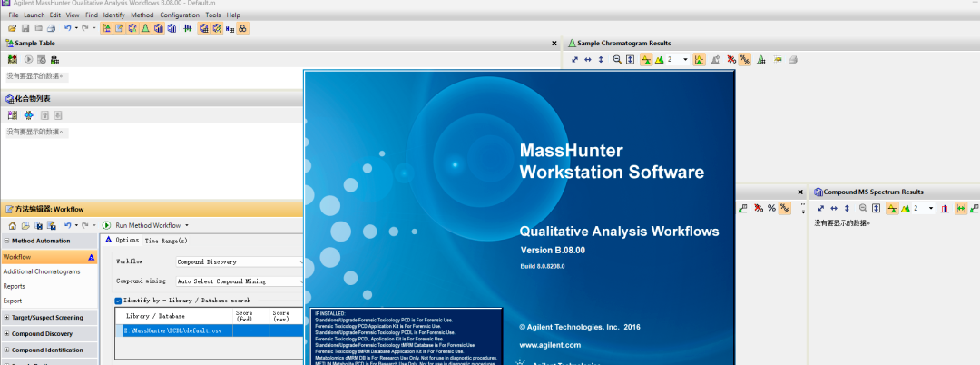Toggle the Method Editor window button in main toolbar
Screen dimensions: 980x365
tap(120, 28)
